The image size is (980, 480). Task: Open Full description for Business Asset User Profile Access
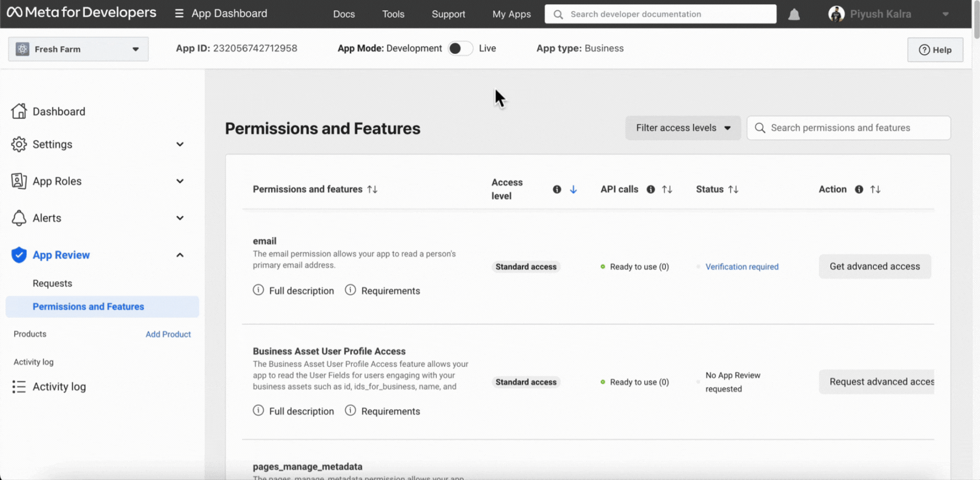301,411
